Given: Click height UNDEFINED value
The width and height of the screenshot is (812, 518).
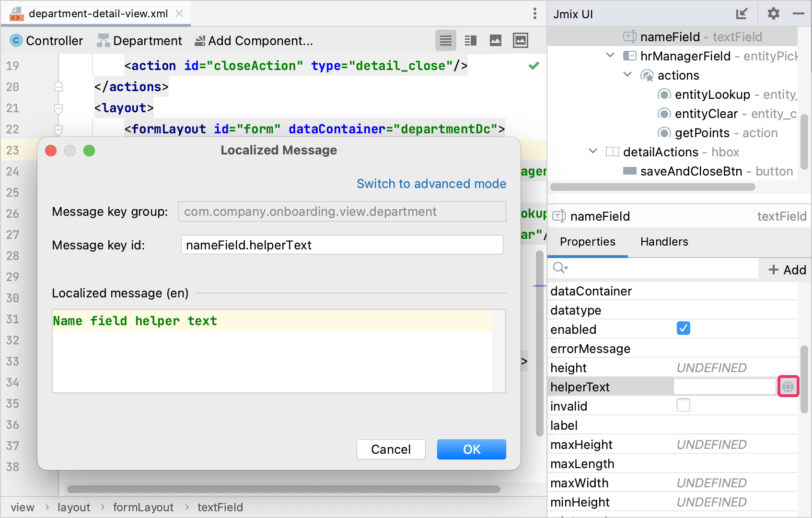Looking at the screenshot, I should pos(712,368).
